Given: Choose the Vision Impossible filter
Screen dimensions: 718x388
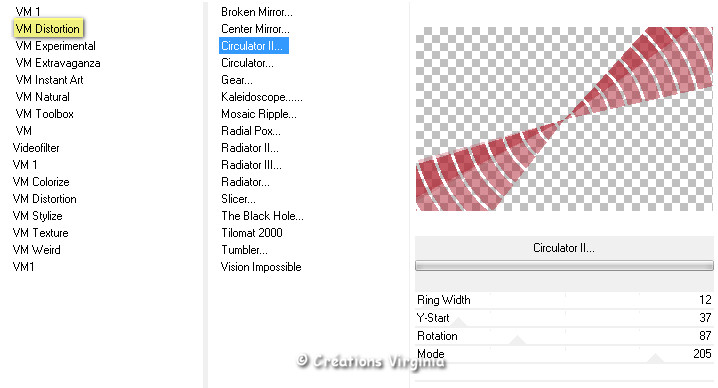Looking at the screenshot, I should (x=261, y=267).
